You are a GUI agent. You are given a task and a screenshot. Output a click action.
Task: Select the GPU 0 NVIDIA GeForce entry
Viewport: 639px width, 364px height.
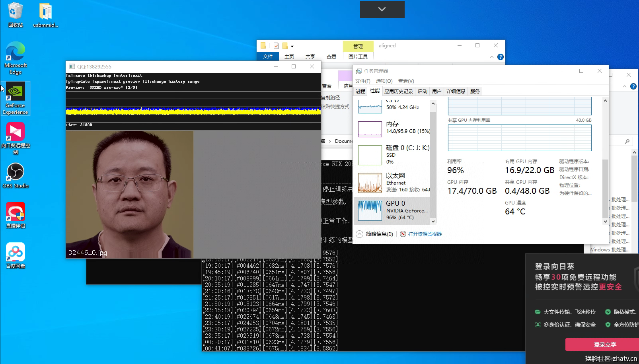(392, 210)
